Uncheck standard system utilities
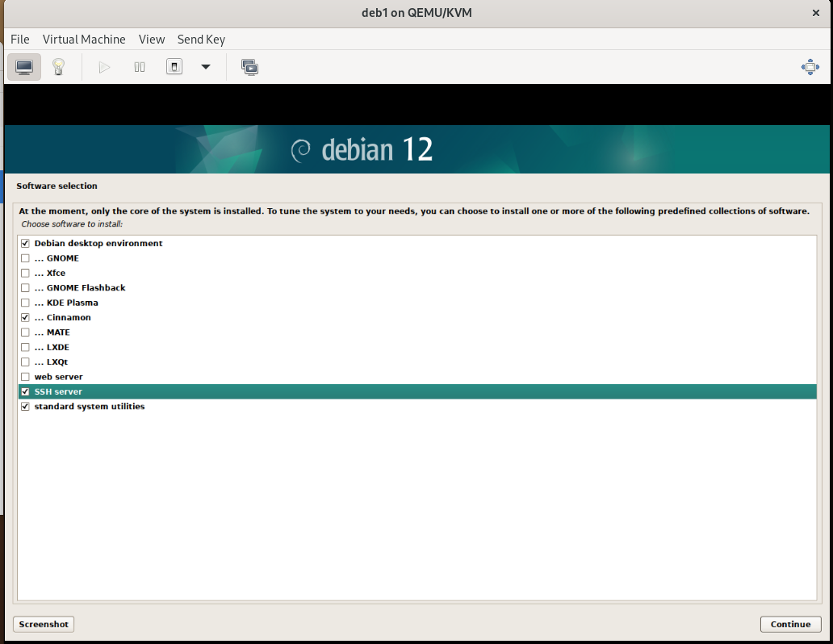This screenshot has height=644, width=833. tap(26, 407)
